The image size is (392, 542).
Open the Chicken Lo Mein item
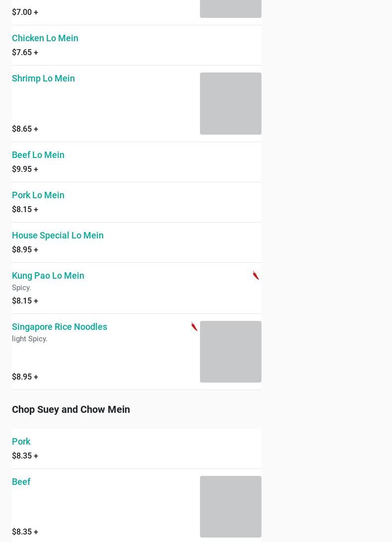(x=45, y=38)
